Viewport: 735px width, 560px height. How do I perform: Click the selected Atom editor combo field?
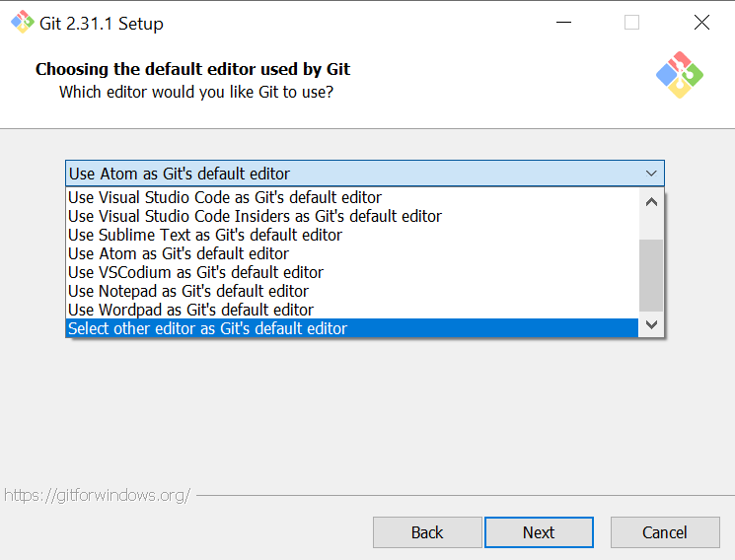(353, 174)
